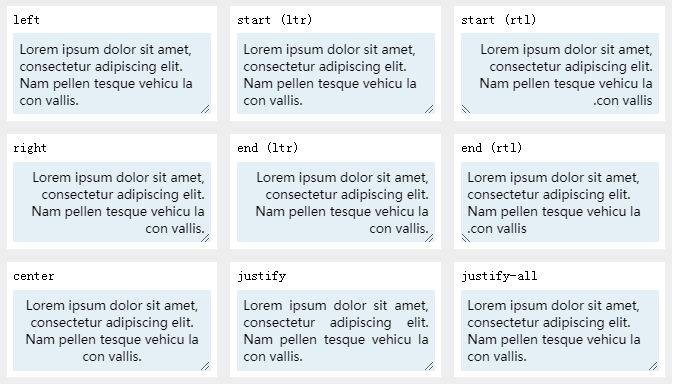The width and height of the screenshot is (673, 385).
Task: Focus the left-aligned text area
Action: (112, 73)
